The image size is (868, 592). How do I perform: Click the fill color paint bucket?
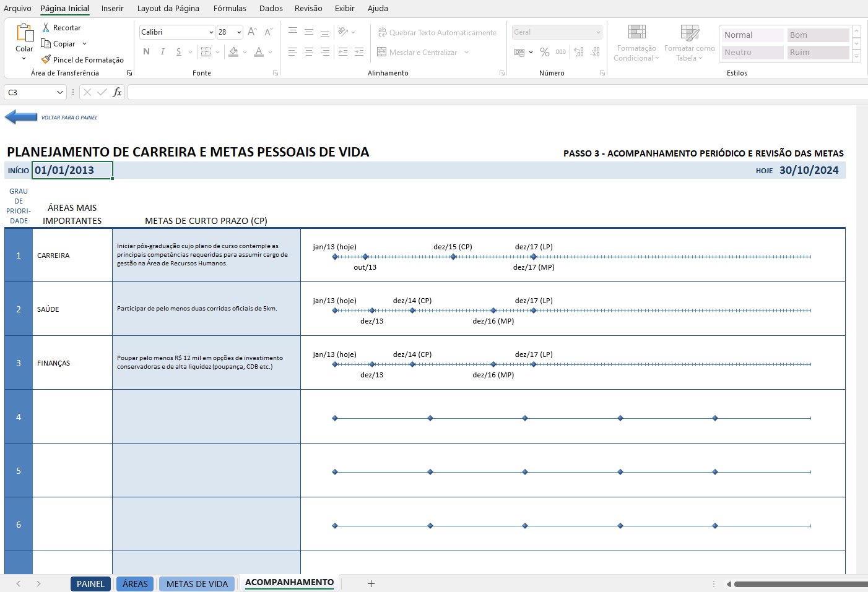233,52
